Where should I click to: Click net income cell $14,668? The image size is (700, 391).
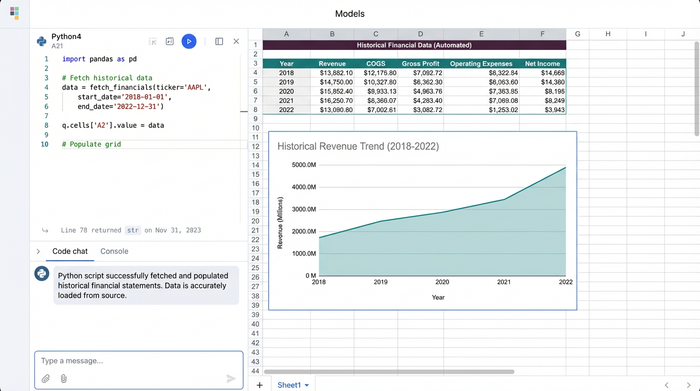542,73
